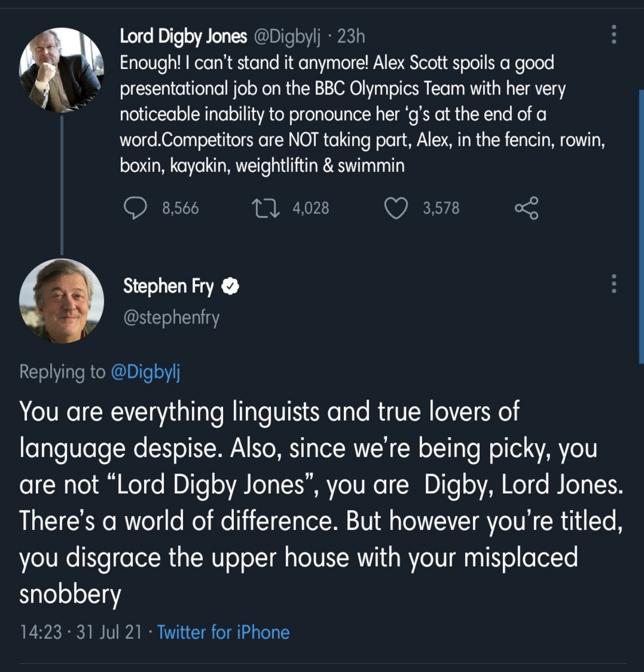Share the tweet via share icon
The height and width of the screenshot is (672, 644).
coord(526,208)
